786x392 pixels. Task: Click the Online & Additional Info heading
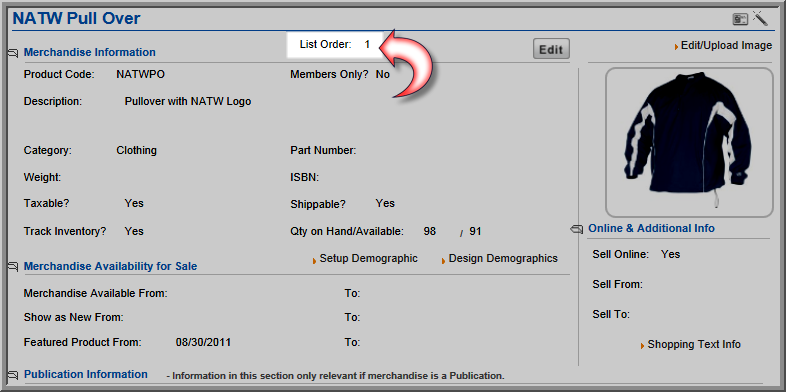pyautogui.click(x=651, y=229)
